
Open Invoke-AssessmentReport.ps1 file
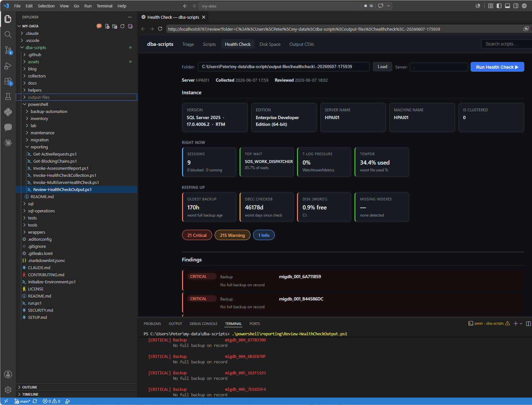point(61,168)
